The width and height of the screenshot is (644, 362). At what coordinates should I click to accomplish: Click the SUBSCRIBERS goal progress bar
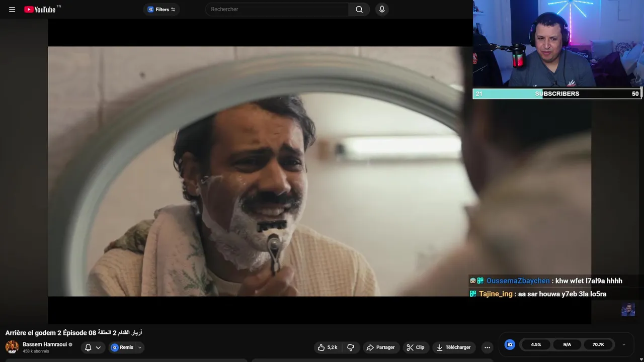(557, 94)
